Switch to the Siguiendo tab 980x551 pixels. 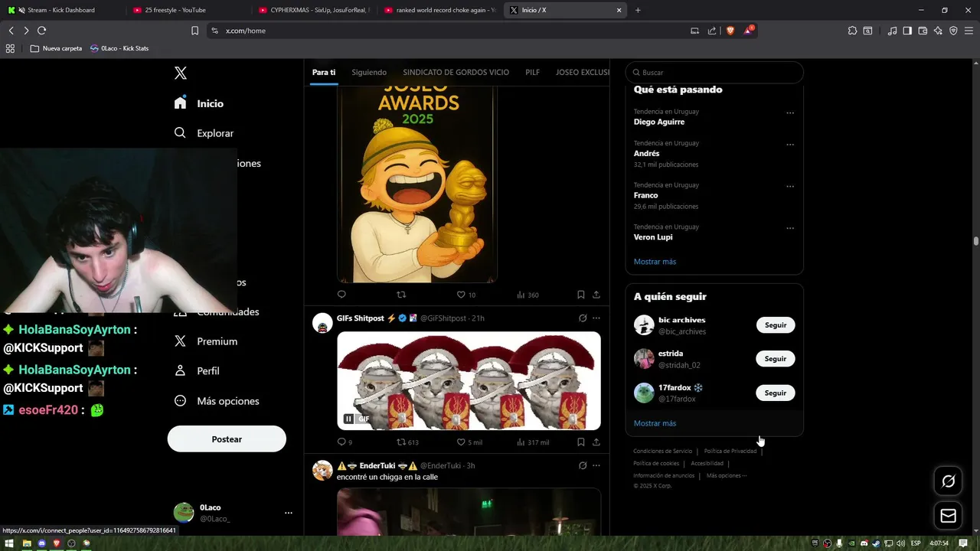369,72
